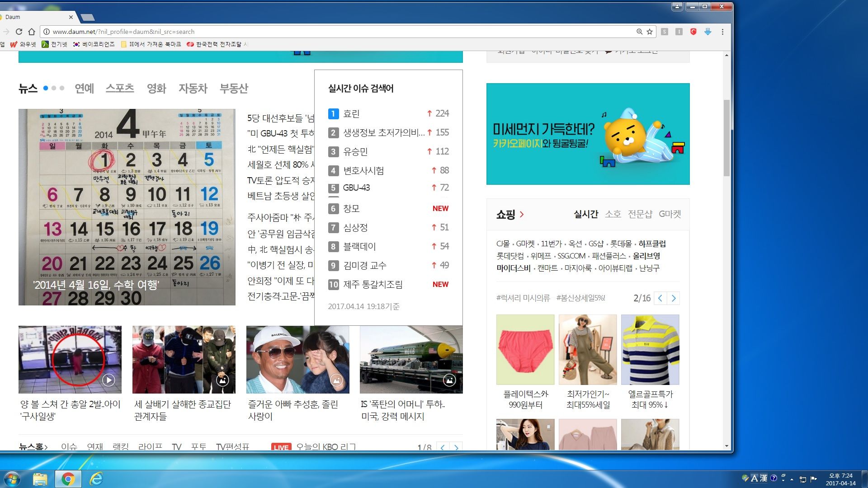Select the second news page dot

pyautogui.click(x=54, y=88)
